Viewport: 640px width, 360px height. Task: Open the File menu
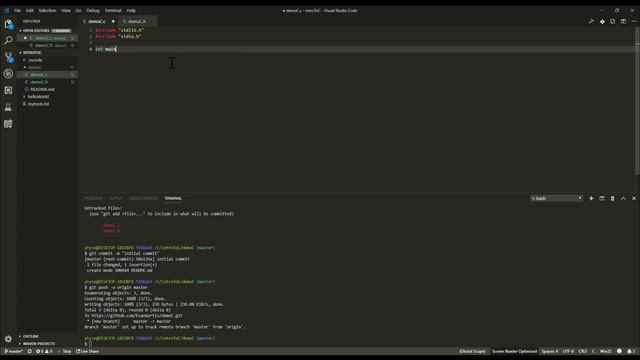pos(18,11)
